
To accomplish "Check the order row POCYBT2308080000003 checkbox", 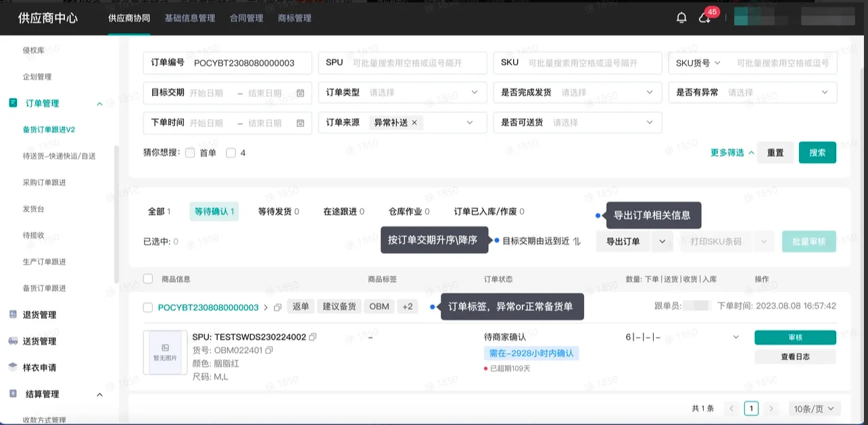I will point(148,307).
